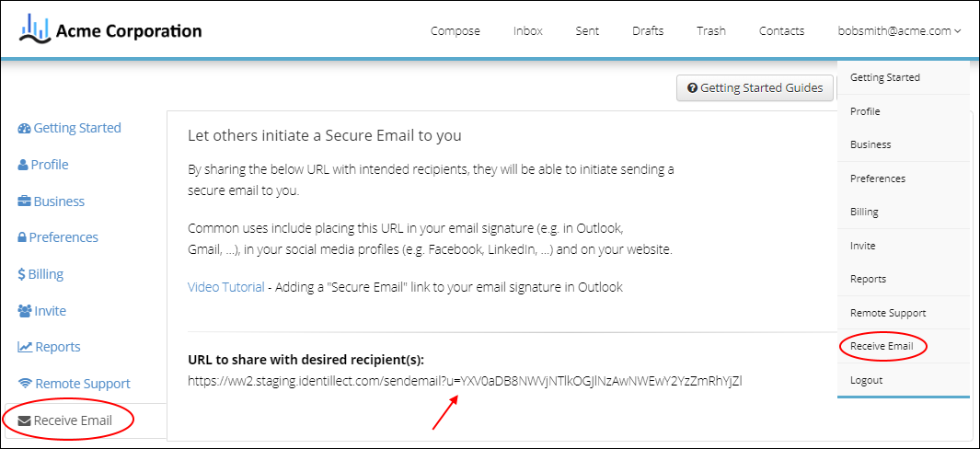The height and width of the screenshot is (449, 980).
Task: Open the Compose menu item
Action: [455, 30]
